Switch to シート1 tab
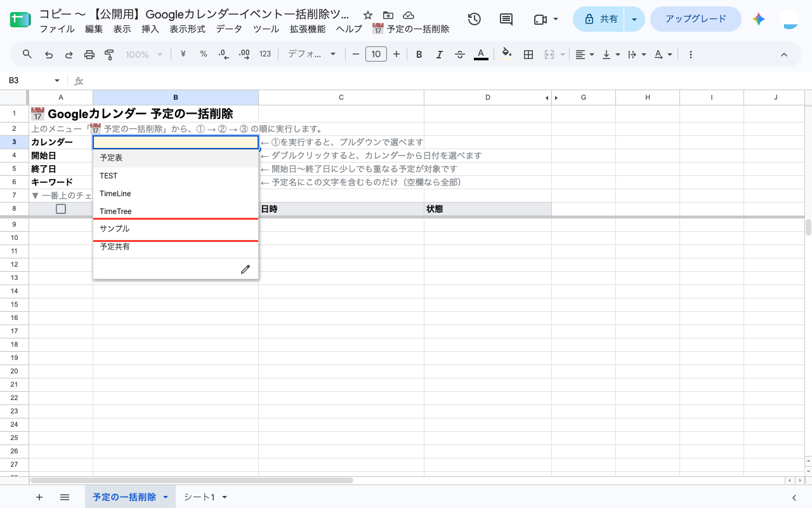Image resolution: width=812 pixels, height=508 pixels. pyautogui.click(x=199, y=497)
